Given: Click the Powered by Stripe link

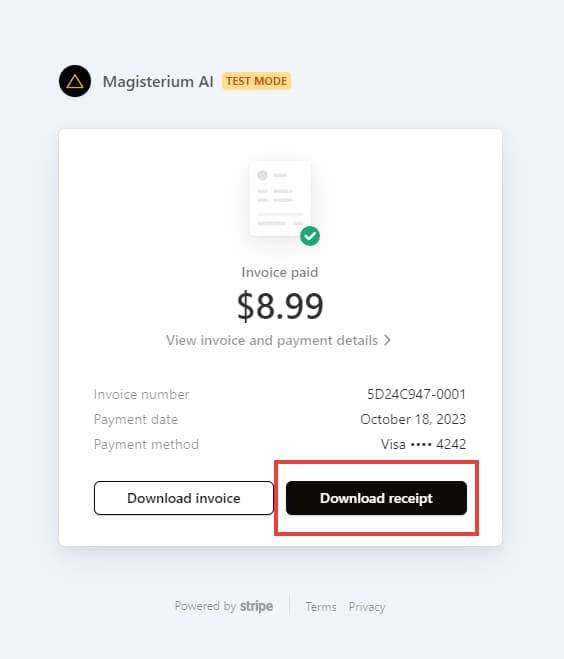Looking at the screenshot, I should click(x=224, y=606).
